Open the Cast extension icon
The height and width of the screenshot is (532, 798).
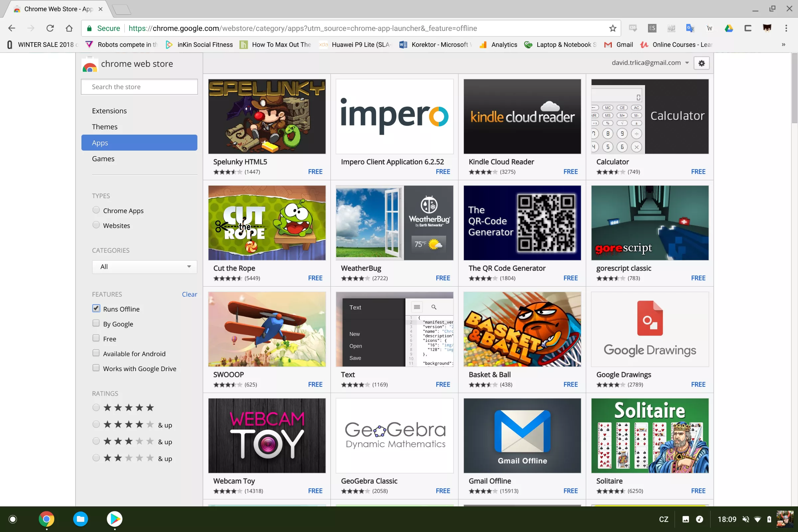(x=748, y=28)
